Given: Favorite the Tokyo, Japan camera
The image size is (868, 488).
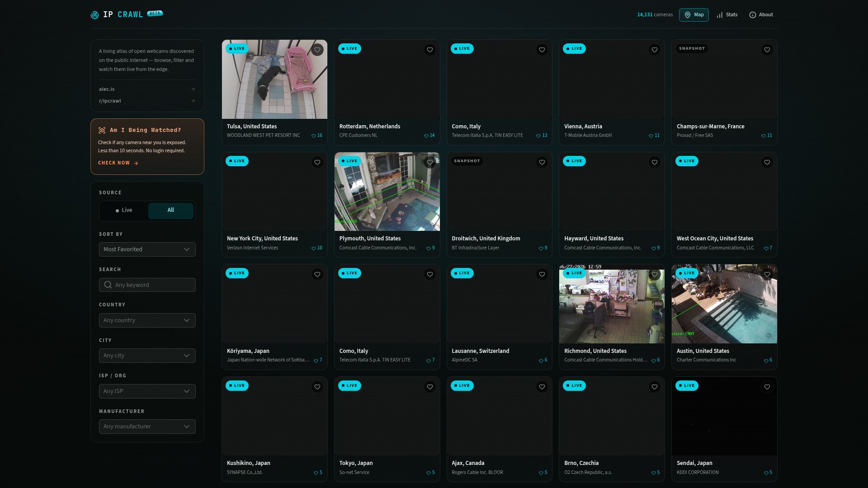Looking at the screenshot, I should click(x=430, y=387).
